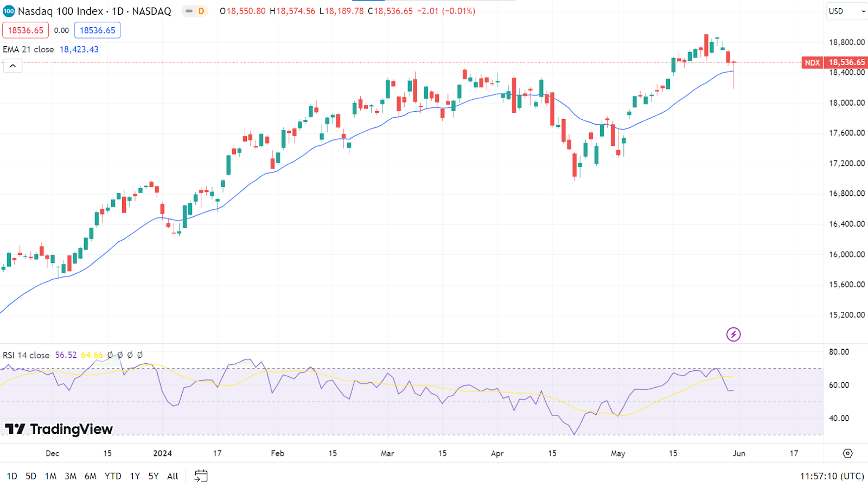Select the All time range
This screenshot has width=868, height=488.
click(x=173, y=476)
